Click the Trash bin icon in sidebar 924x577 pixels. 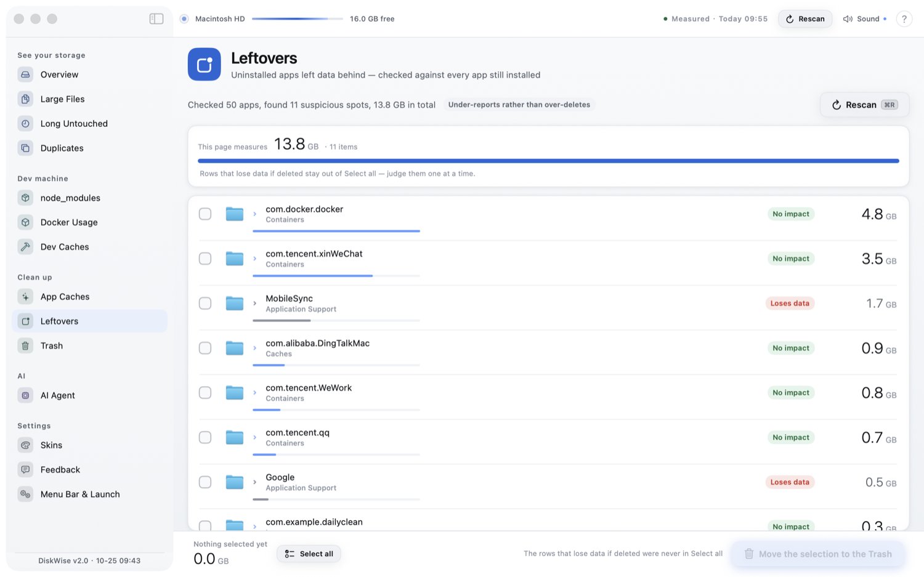pos(25,346)
